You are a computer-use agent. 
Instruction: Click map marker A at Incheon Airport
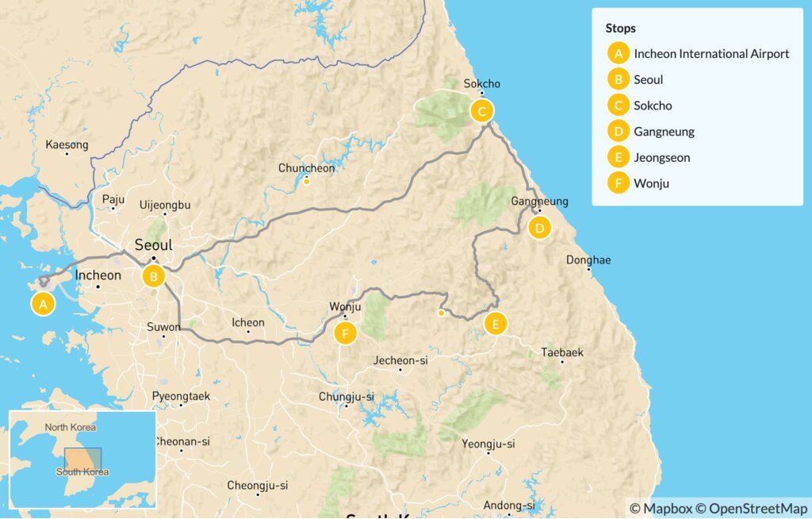pyautogui.click(x=43, y=303)
